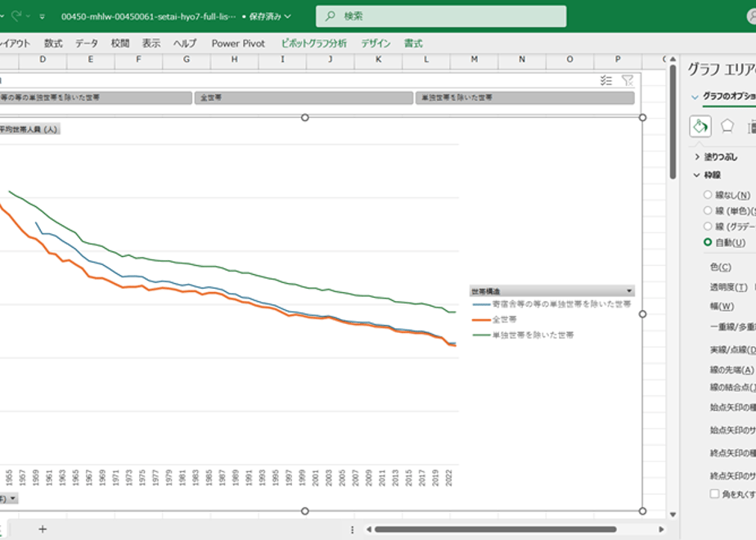Click the horizontal scrollbar left arrow

pyautogui.click(x=369, y=529)
